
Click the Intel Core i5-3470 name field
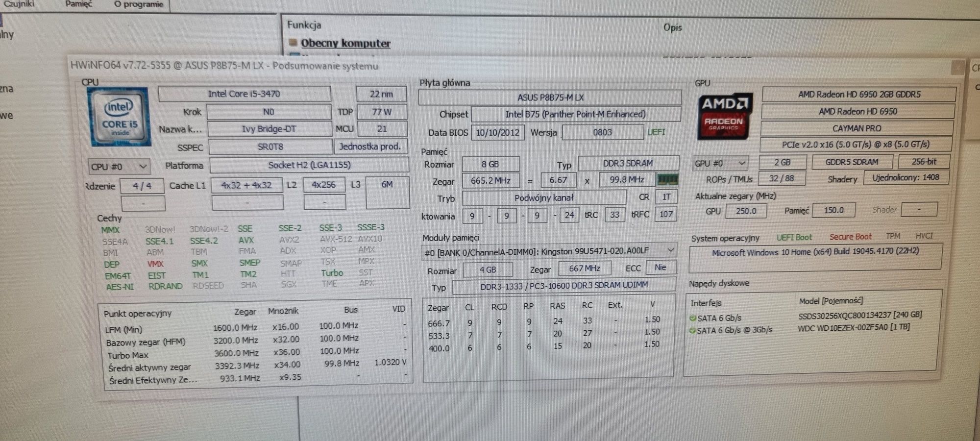245,94
